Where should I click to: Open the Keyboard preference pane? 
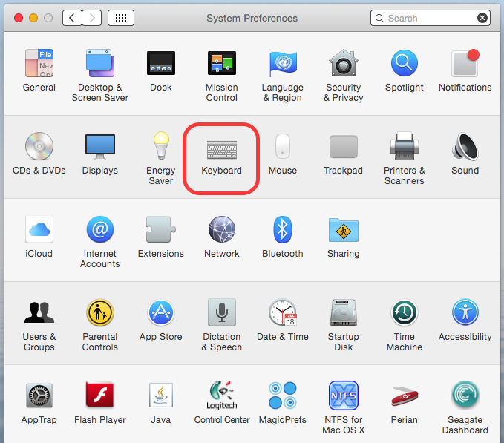(x=221, y=148)
